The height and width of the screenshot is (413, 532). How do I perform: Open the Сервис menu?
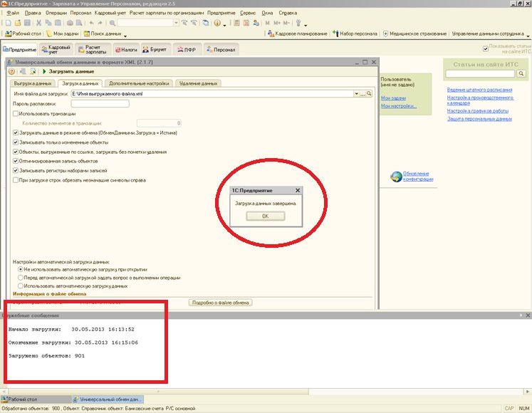tap(248, 13)
